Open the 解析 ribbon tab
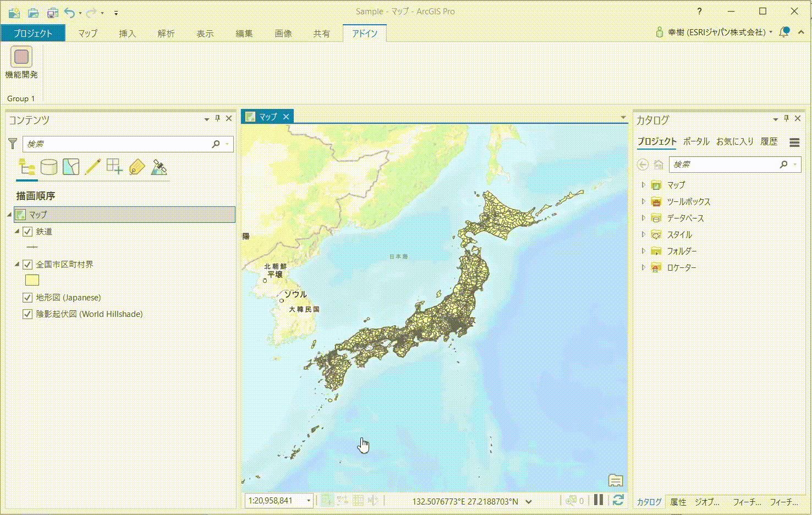This screenshot has height=515, width=812. pyautogui.click(x=166, y=34)
